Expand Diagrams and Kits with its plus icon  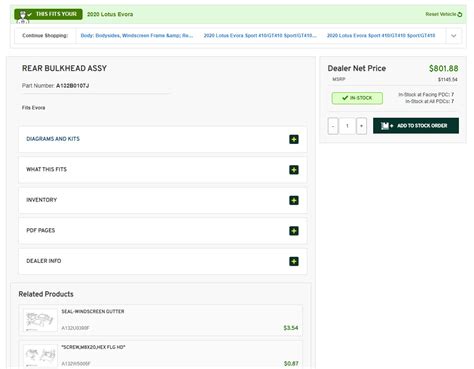click(294, 139)
